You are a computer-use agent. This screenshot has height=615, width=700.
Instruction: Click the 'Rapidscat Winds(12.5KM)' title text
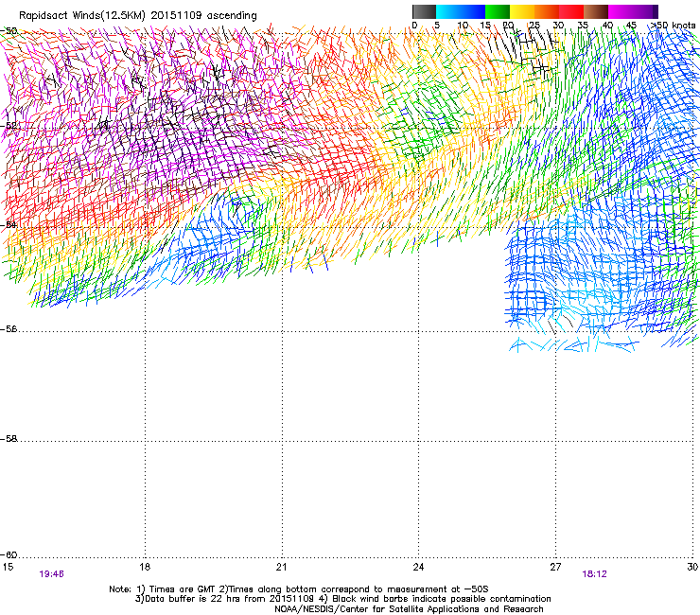[x=82, y=16]
